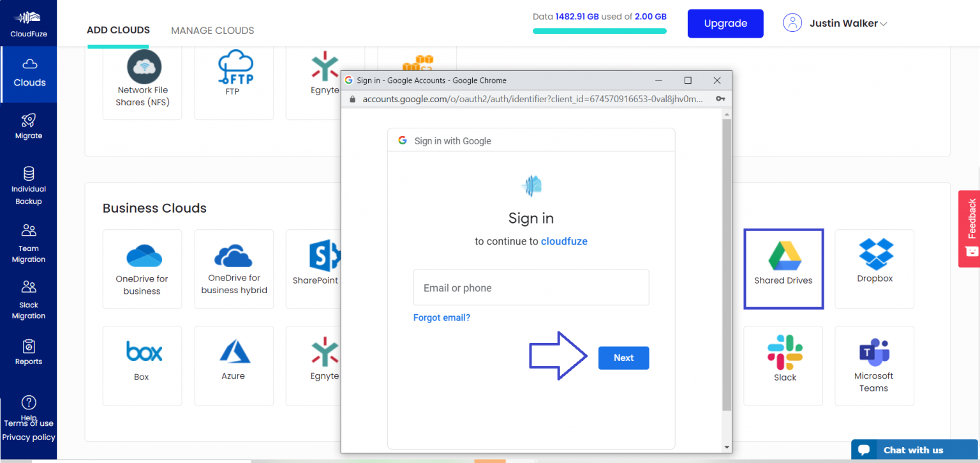Open the Slack business cloud
Image resolution: width=980 pixels, height=463 pixels.
pyautogui.click(x=783, y=365)
